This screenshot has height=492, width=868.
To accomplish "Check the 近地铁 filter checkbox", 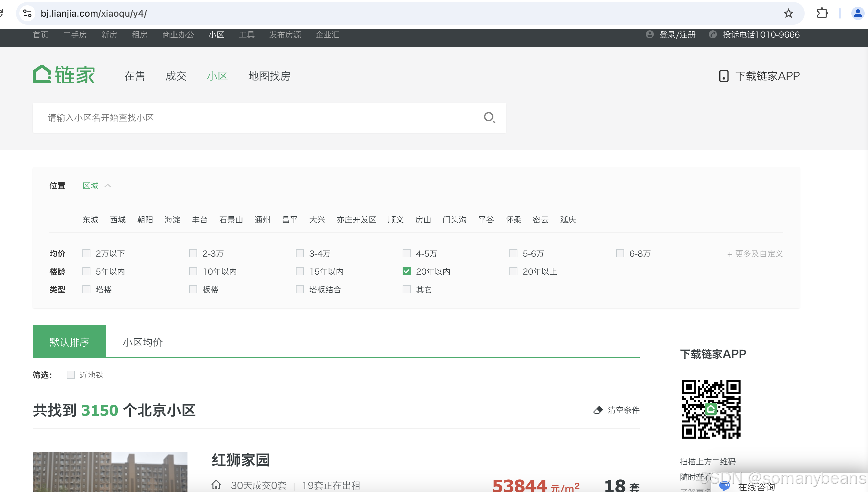I will tap(71, 375).
